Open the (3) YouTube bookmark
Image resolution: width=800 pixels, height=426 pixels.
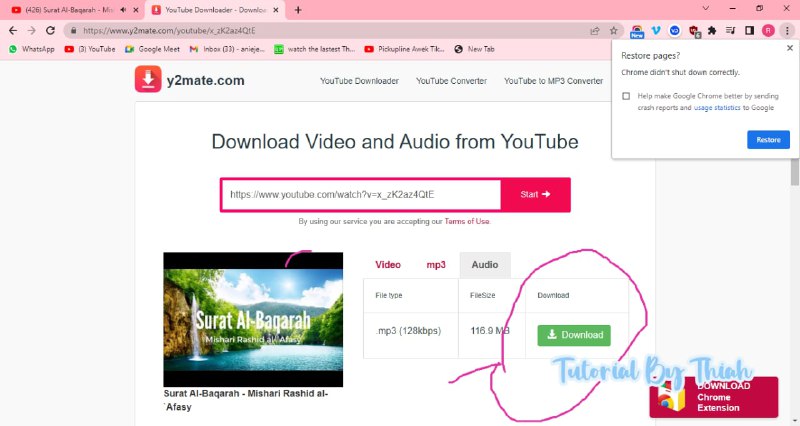[x=90, y=49]
